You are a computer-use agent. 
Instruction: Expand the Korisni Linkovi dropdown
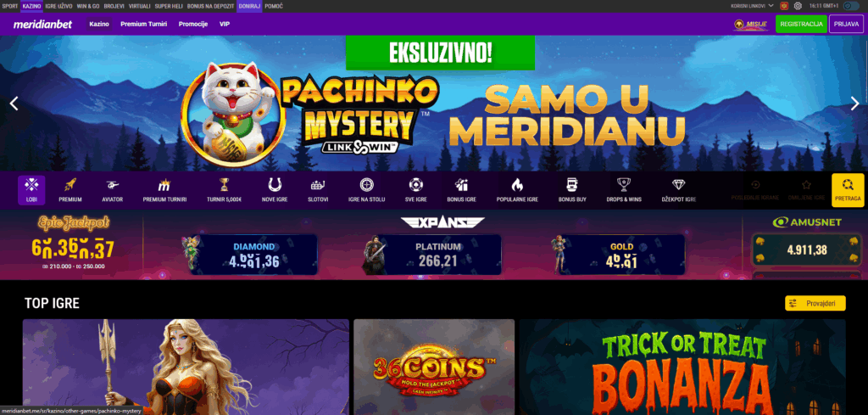[x=752, y=6]
